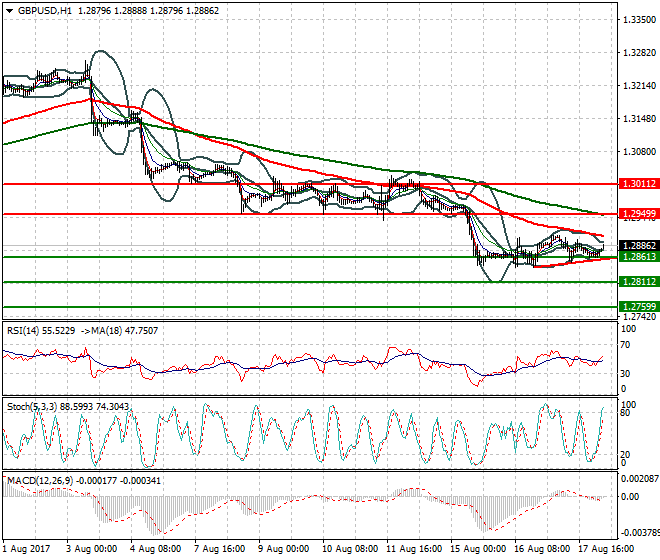Viewport: 660px width, 560px height.
Task: Click the 16 Aug 08:00 time label
Action: [542, 549]
